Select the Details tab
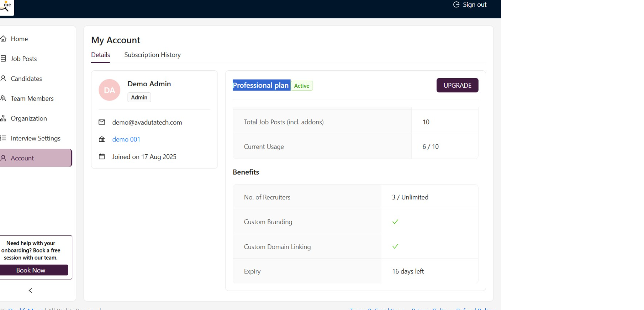The image size is (644, 310). (x=100, y=55)
